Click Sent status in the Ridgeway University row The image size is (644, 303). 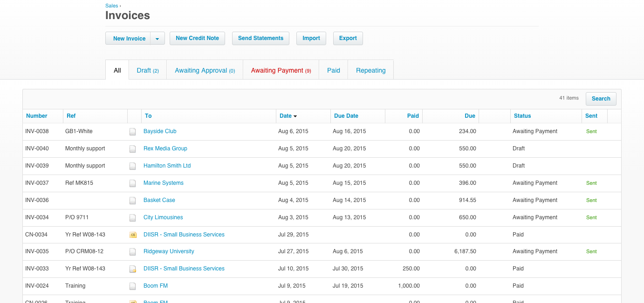(x=591, y=252)
